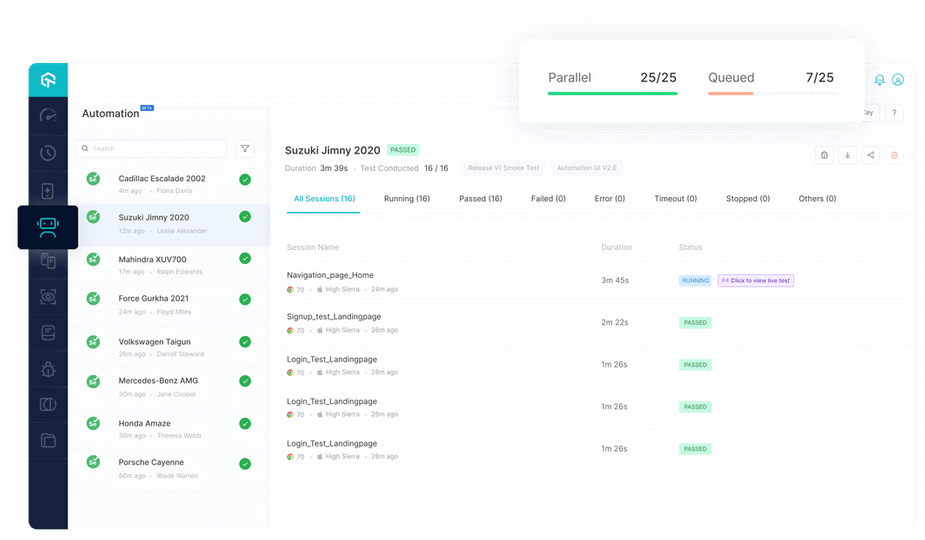925x540 pixels.
Task: Click the RUNNING status badge
Action: (x=695, y=281)
